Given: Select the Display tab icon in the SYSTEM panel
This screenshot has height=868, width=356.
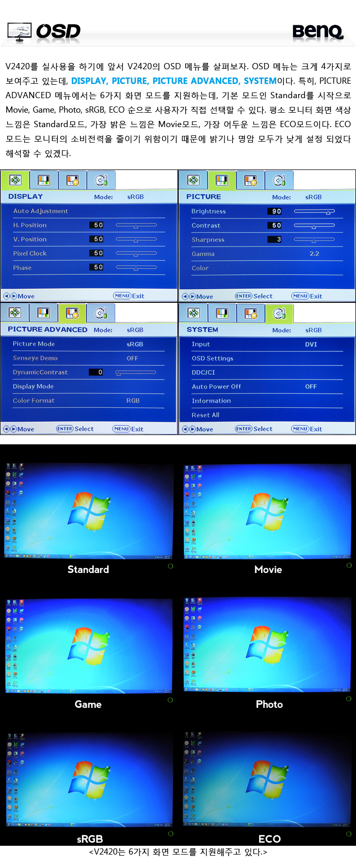Looking at the screenshot, I should pos(193,313).
